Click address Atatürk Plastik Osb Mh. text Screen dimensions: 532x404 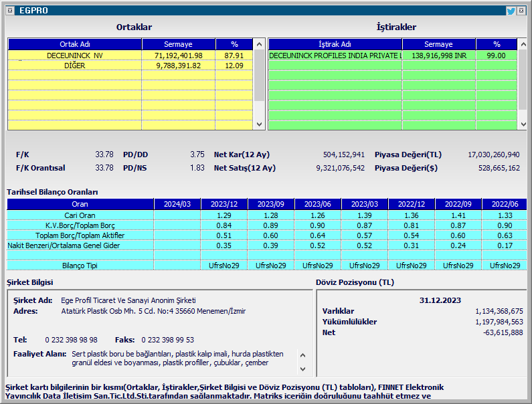coord(153,311)
